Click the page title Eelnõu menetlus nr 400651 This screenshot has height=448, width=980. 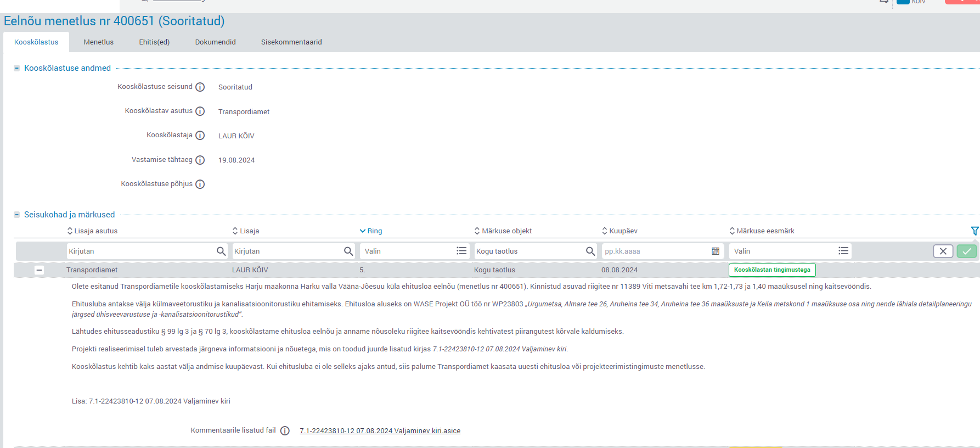coord(114,21)
